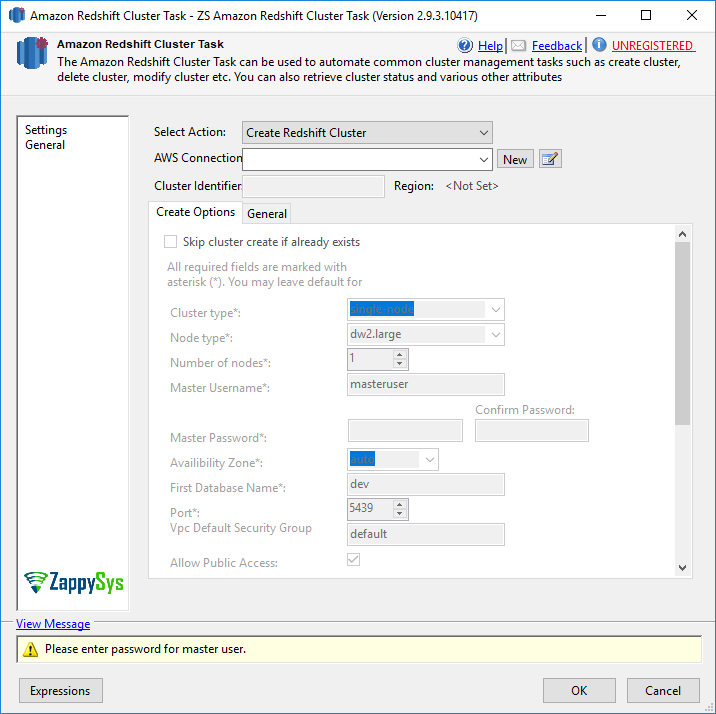Screen dimensions: 716x714
Task: Decrease Number of nodes with down arrow
Action: click(400, 364)
